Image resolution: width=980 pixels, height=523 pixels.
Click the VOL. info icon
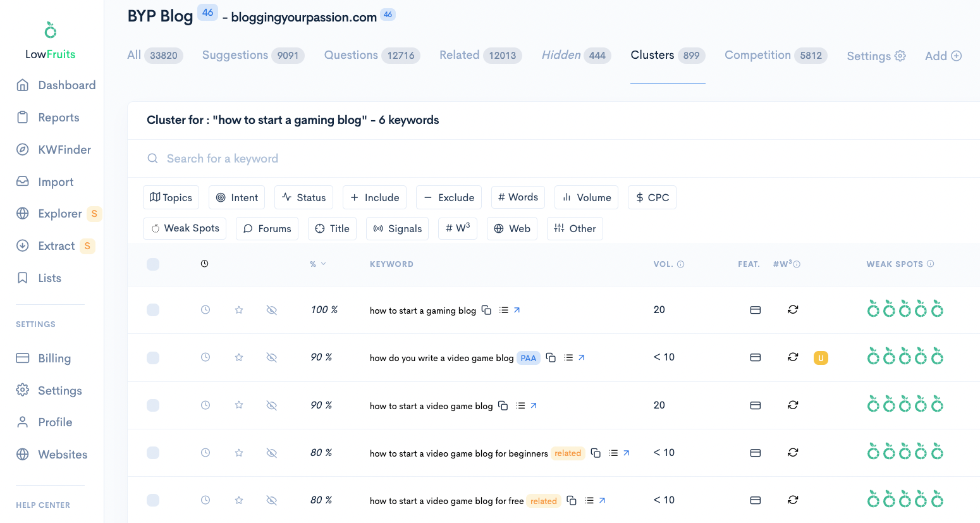coord(681,264)
